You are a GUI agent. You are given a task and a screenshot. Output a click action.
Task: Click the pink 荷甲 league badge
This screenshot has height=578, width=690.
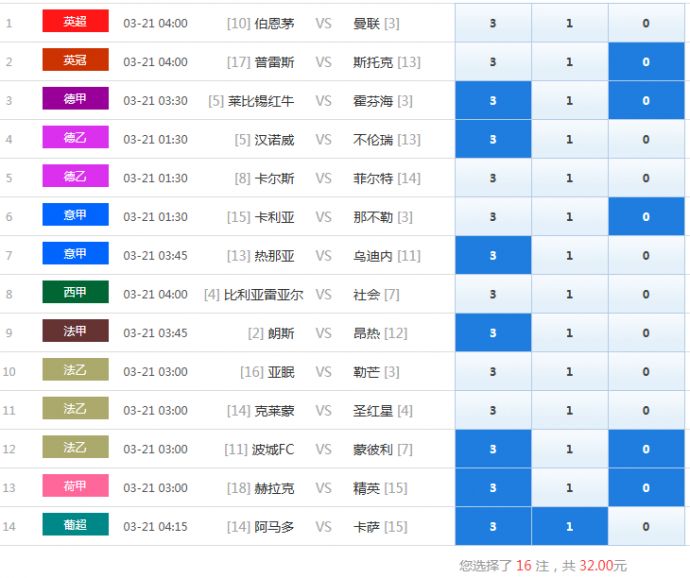(75, 487)
